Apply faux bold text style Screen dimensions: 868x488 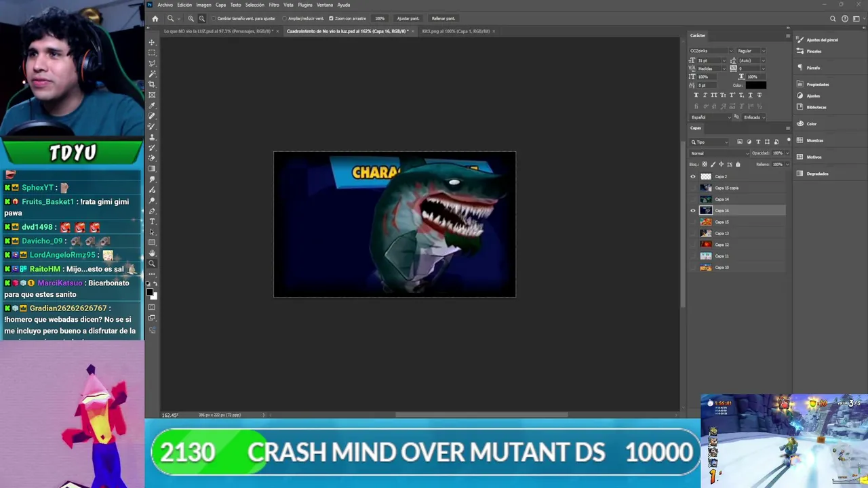click(x=696, y=95)
